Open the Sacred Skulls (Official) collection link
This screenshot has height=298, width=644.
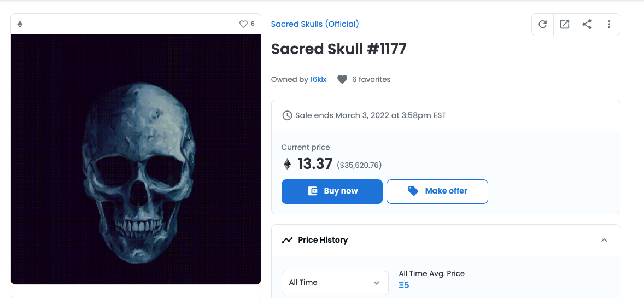click(315, 24)
